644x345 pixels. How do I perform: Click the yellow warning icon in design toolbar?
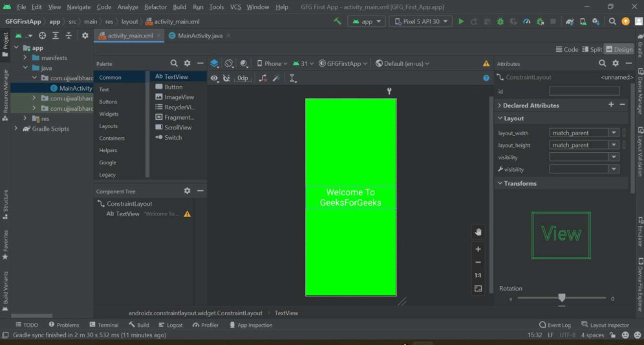coord(486,63)
